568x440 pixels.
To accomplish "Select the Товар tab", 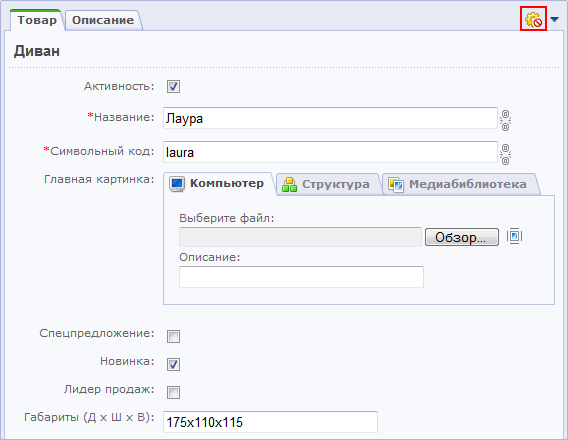I will click(37, 20).
